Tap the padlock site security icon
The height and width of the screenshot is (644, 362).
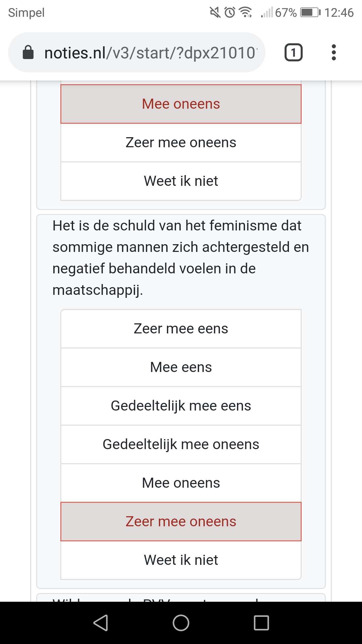pos(28,52)
